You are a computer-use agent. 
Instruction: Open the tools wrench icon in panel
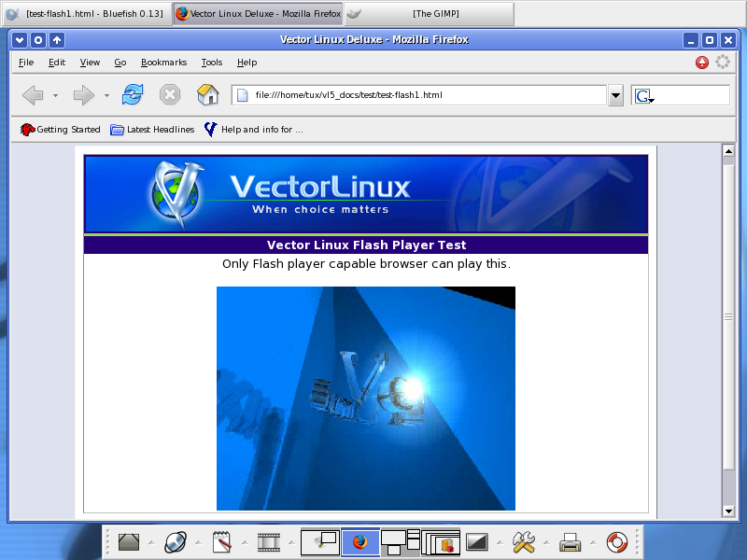click(x=524, y=542)
